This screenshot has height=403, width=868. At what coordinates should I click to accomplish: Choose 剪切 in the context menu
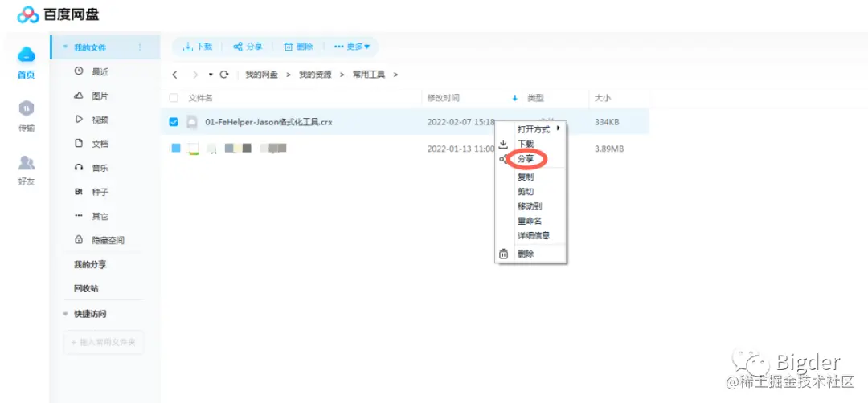526,192
